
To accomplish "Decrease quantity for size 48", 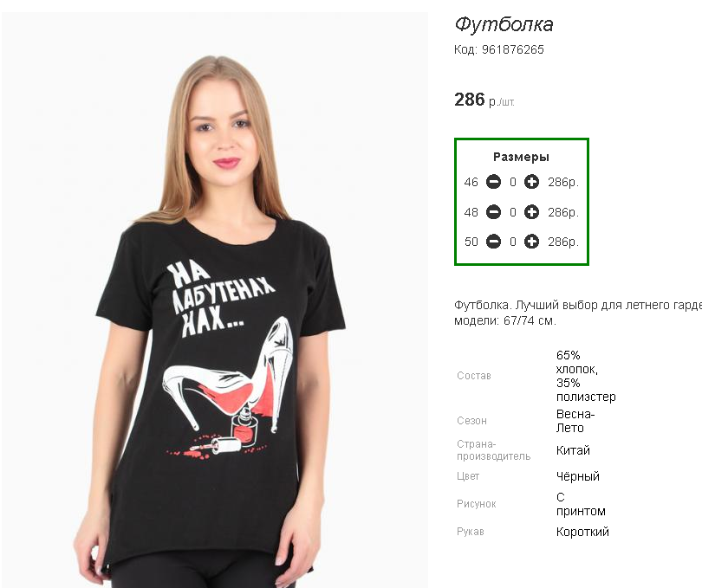I will pyautogui.click(x=493, y=212).
